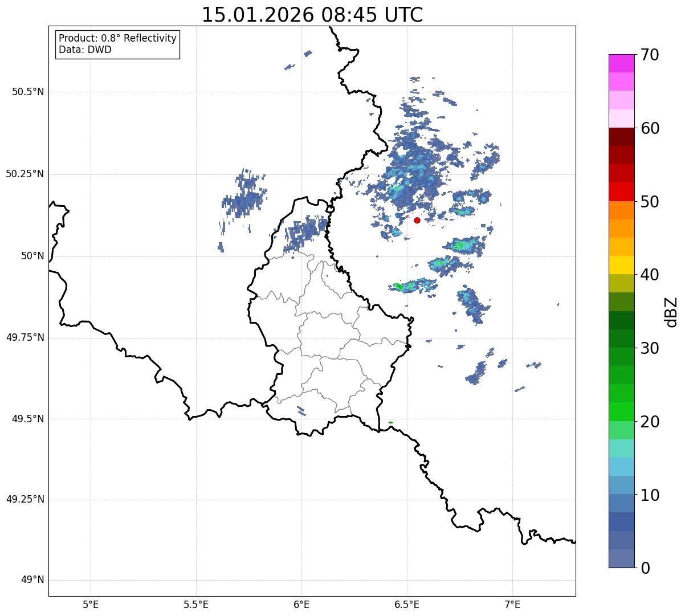
Task: Click the 'Data: DWD' text
Action: click(x=85, y=50)
